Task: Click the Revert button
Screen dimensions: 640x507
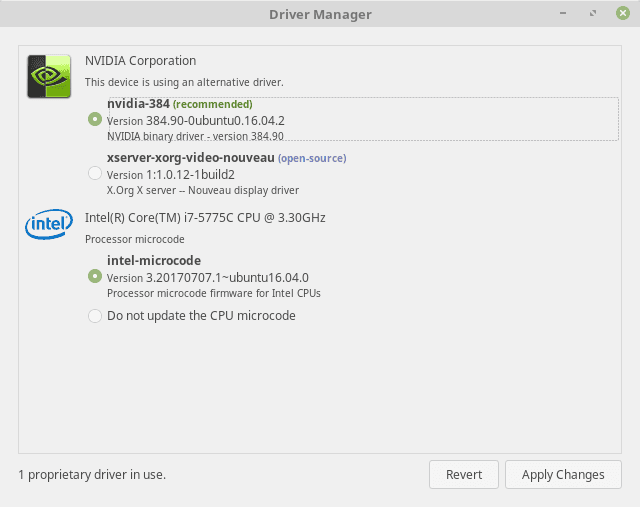Action: [464, 475]
